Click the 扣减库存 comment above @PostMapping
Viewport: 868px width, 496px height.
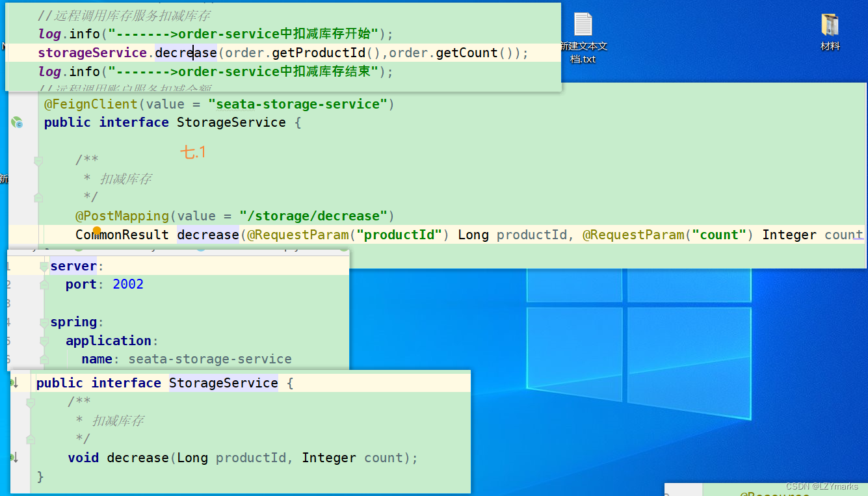125,179
